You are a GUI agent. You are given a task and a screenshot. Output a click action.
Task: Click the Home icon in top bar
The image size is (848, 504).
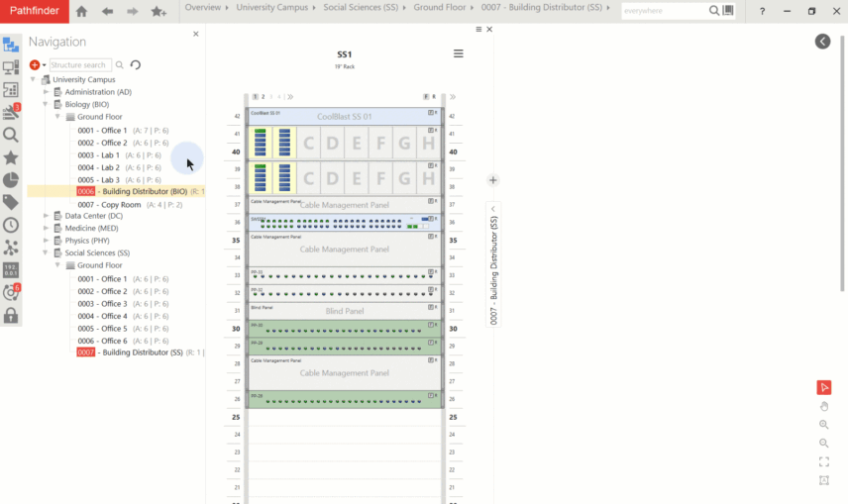coord(81,11)
